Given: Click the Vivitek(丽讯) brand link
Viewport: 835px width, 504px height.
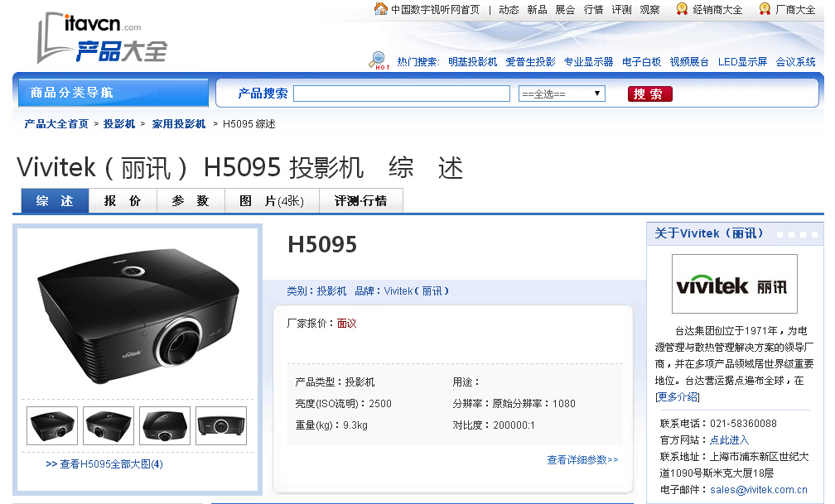Looking at the screenshot, I should (x=417, y=291).
